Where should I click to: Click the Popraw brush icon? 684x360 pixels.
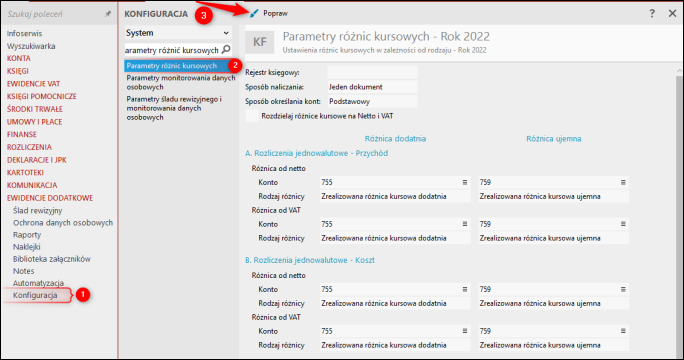(254, 14)
